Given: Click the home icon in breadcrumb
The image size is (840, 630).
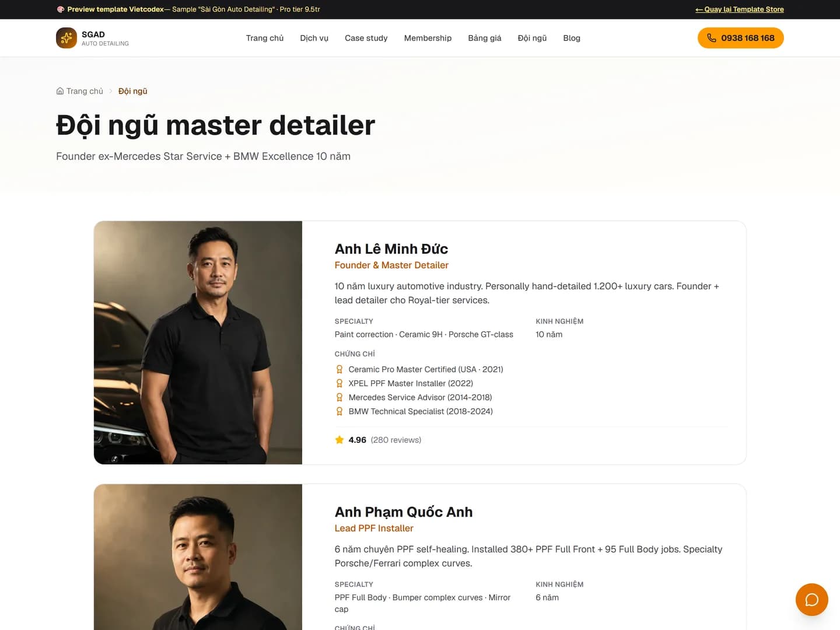Looking at the screenshot, I should 60,91.
